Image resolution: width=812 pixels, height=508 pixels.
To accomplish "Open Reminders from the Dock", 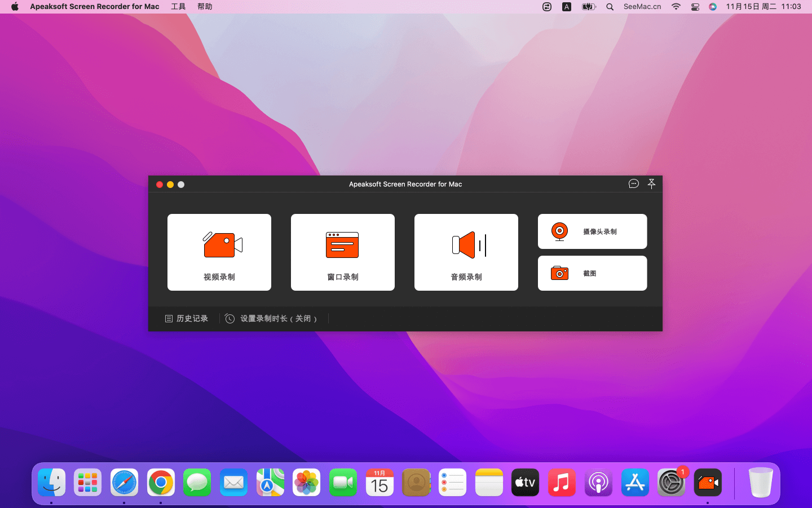I will tap(452, 483).
